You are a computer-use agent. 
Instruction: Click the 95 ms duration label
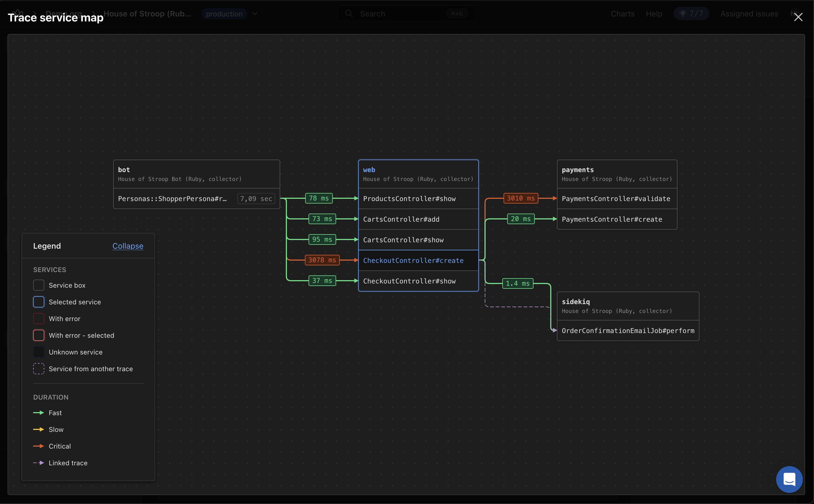click(x=322, y=240)
